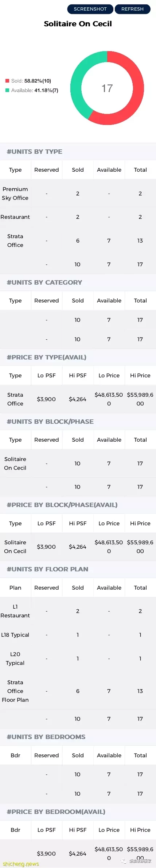Open the #UNITS BY BLOCK/PHASE section header
The image size is (156, 868).
pos(78,422)
